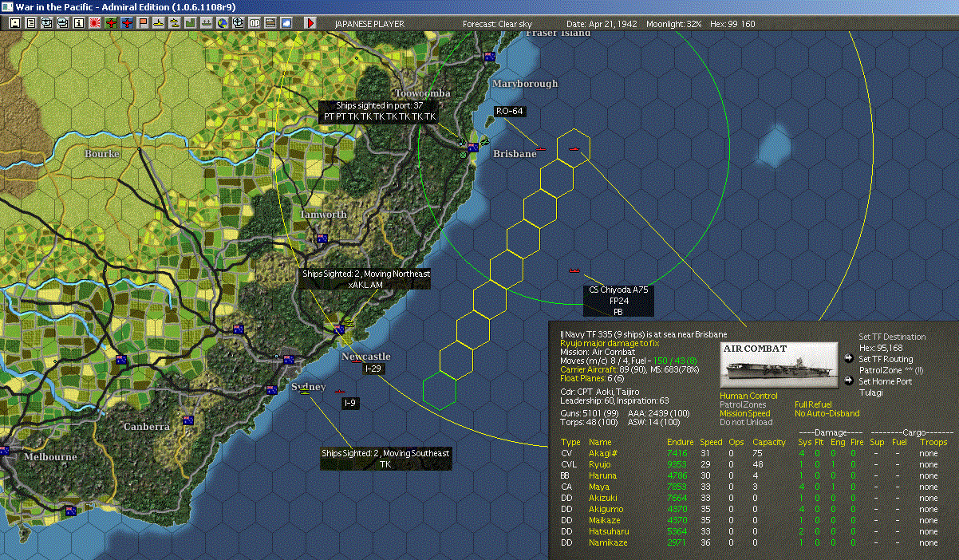Select the CS Chiyoda ship icon on map
The height and width of the screenshot is (560, 959).
[574, 271]
